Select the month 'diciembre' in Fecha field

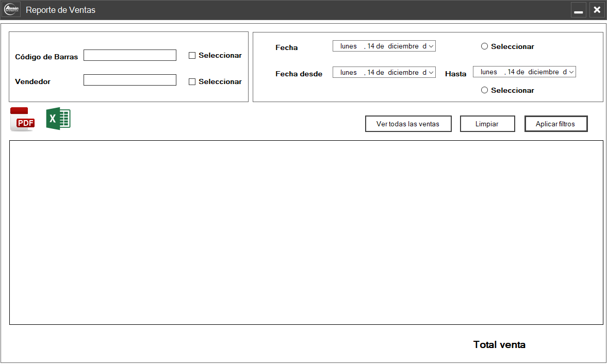(x=403, y=46)
